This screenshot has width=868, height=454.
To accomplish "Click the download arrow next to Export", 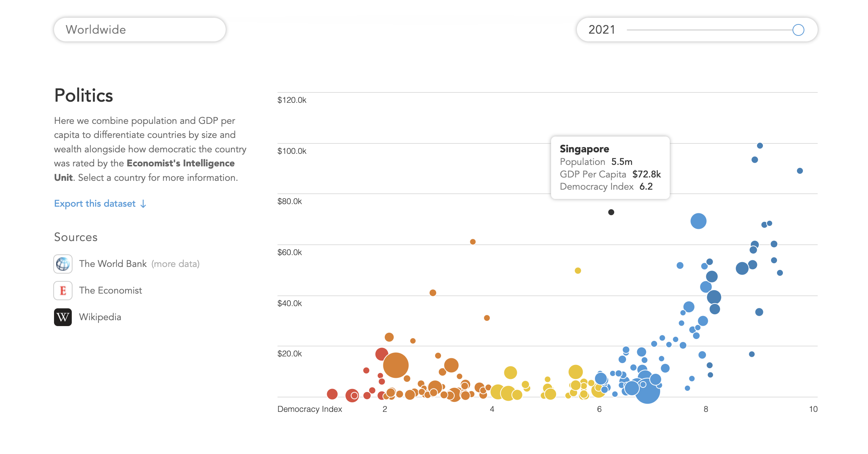I will (144, 204).
